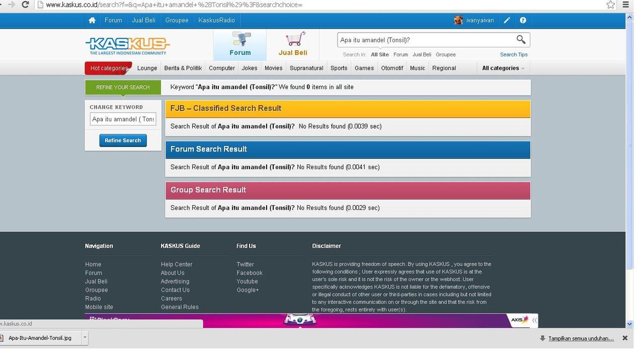Open the Lounge category
The image size is (644, 364).
[x=147, y=68]
